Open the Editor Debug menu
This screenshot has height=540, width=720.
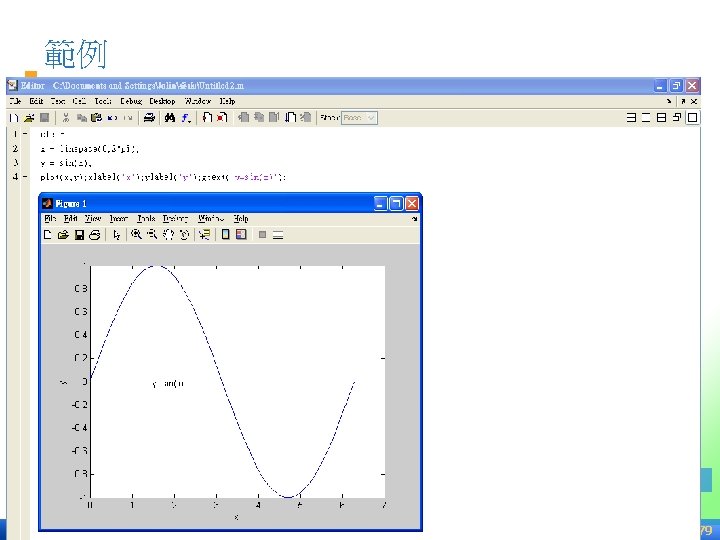[x=131, y=101]
